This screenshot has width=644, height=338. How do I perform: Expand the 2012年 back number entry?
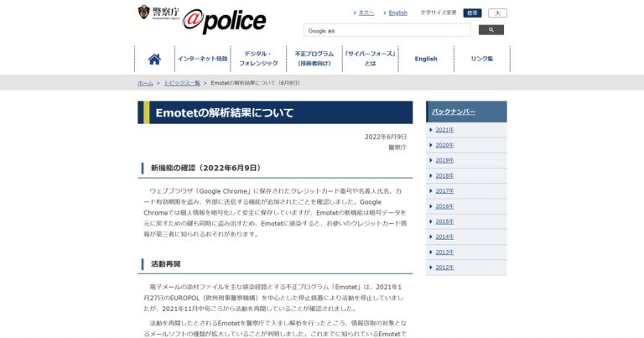(444, 268)
